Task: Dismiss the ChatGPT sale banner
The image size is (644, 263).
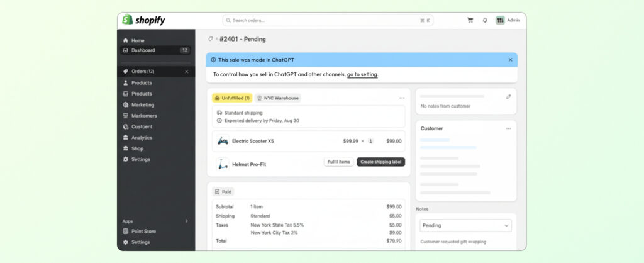Action: click(510, 60)
